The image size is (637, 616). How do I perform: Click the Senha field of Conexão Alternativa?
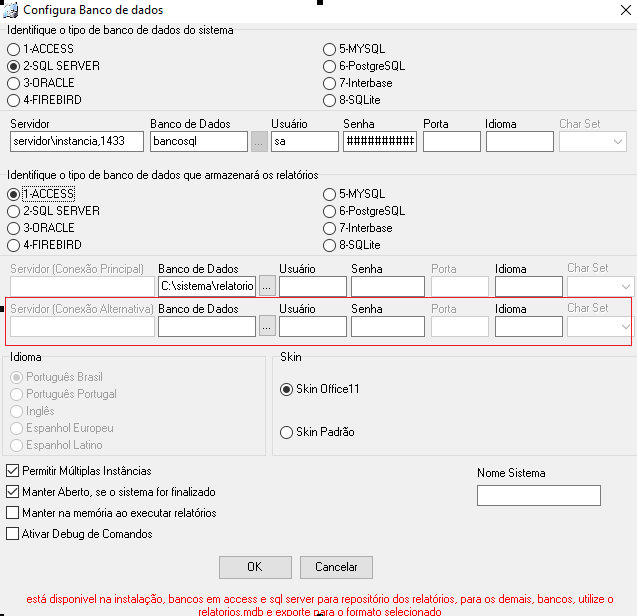click(x=388, y=326)
